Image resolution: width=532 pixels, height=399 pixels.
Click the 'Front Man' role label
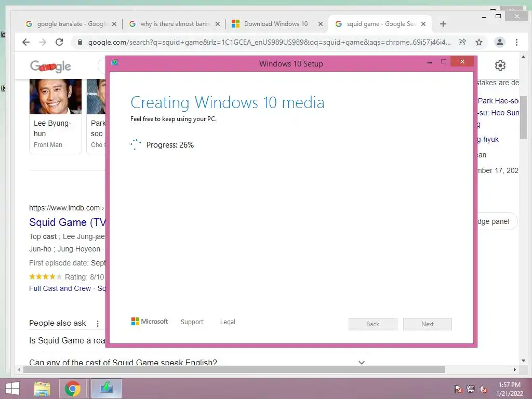click(48, 145)
